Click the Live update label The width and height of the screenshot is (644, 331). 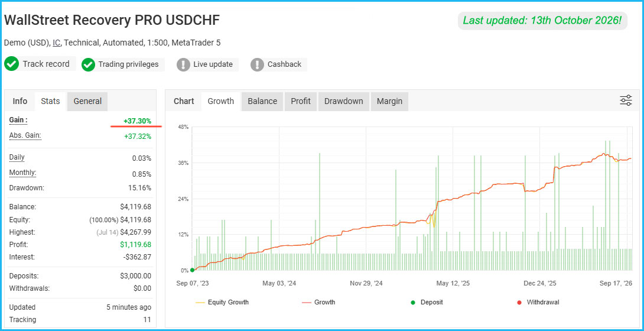click(x=213, y=64)
